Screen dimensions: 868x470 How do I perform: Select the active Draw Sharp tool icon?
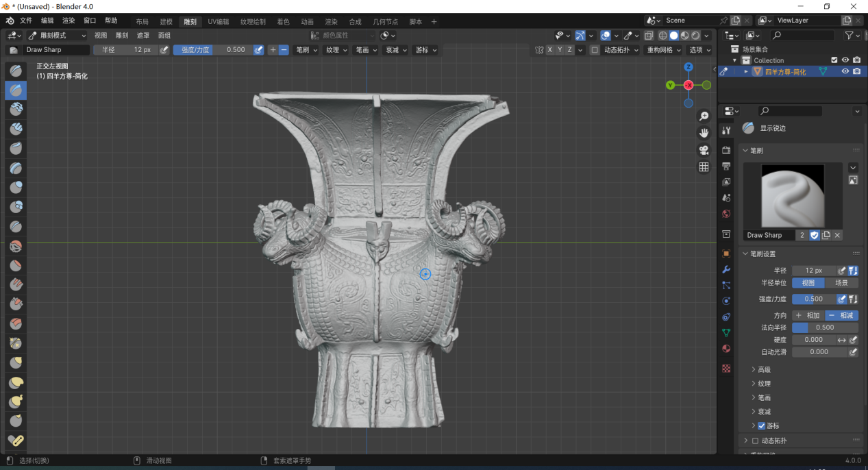point(16,90)
